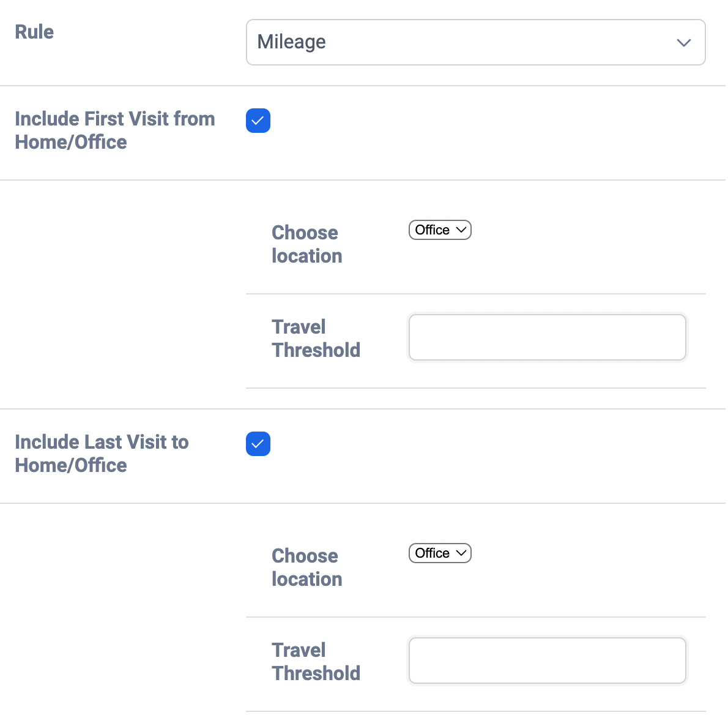Uncheck Include First Visit from Home/Office
This screenshot has width=728, height=715.
pos(258,121)
